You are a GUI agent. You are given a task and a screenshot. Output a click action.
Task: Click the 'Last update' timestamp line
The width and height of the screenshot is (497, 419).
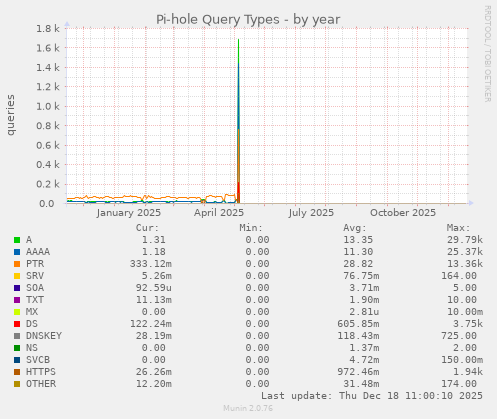click(x=372, y=396)
